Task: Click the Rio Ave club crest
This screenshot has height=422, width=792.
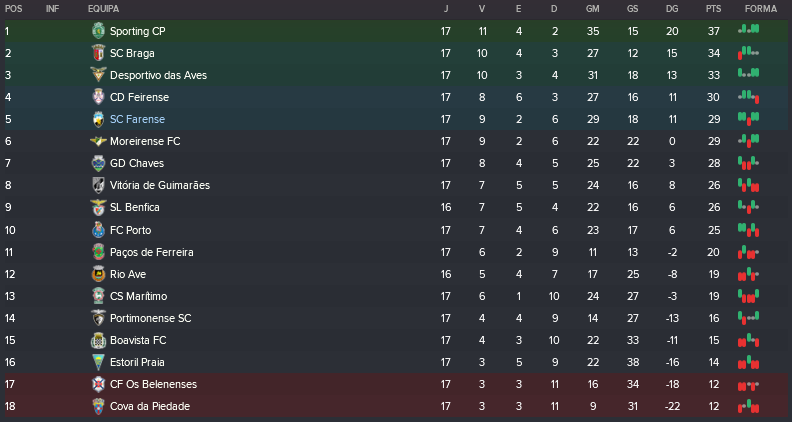Action: point(98,274)
